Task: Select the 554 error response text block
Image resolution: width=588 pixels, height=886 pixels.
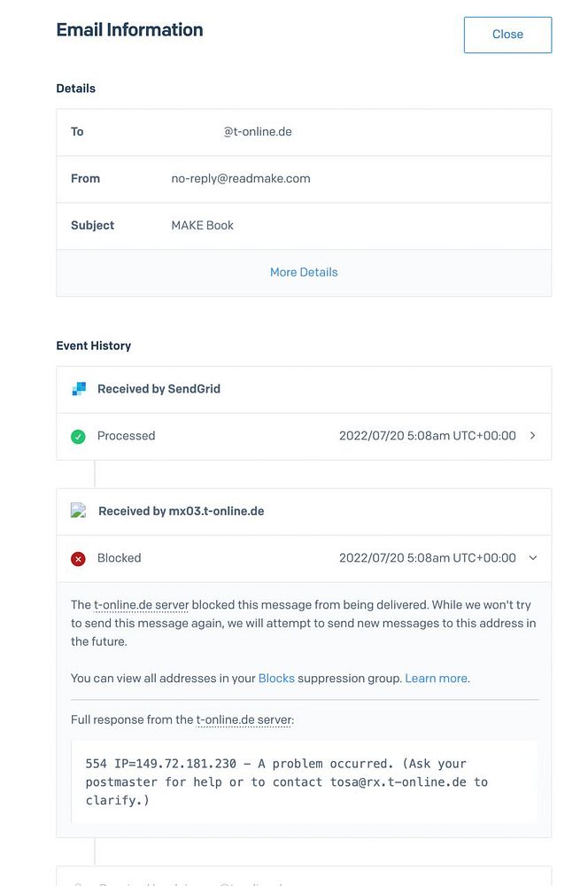Action: coord(304,782)
